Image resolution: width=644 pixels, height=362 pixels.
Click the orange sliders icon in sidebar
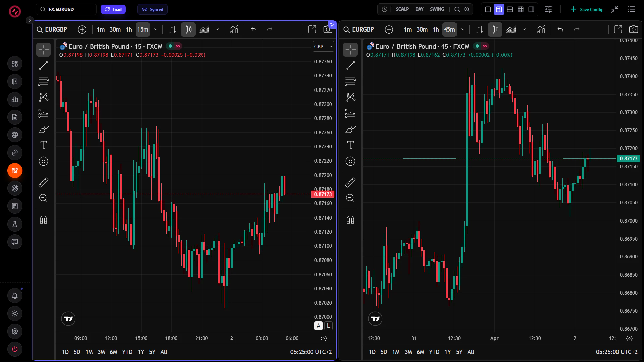point(15,171)
